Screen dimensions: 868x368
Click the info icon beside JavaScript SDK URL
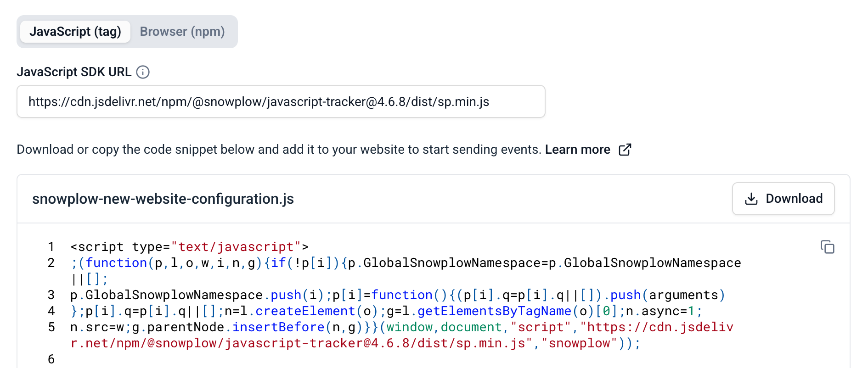pos(143,72)
